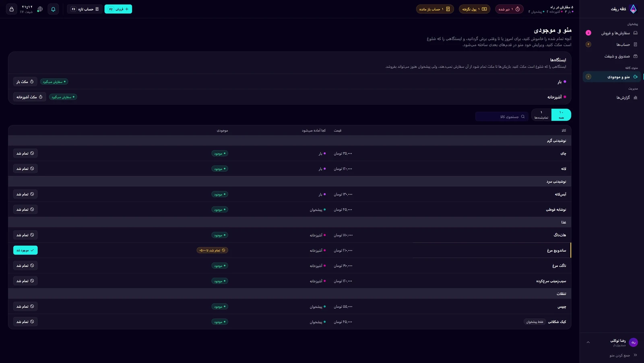This screenshot has height=363, width=644.
Task: Pause the bar station with مکث بار
Action: 25,82
